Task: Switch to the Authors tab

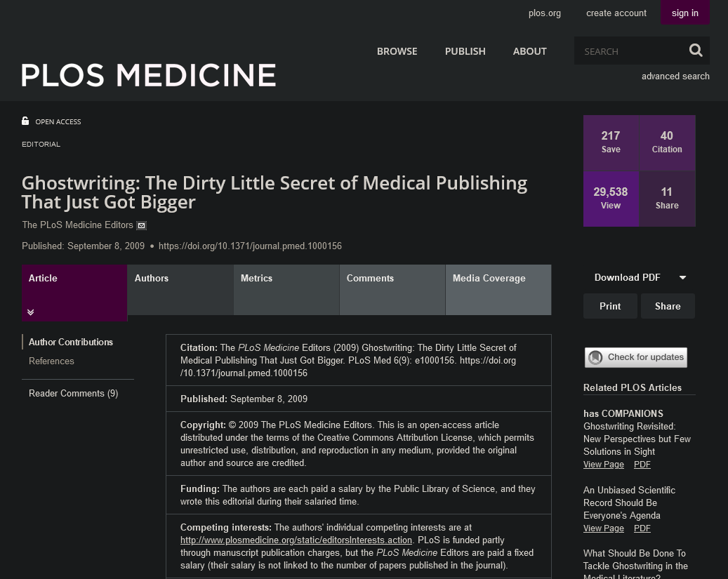Action: pyautogui.click(x=180, y=290)
